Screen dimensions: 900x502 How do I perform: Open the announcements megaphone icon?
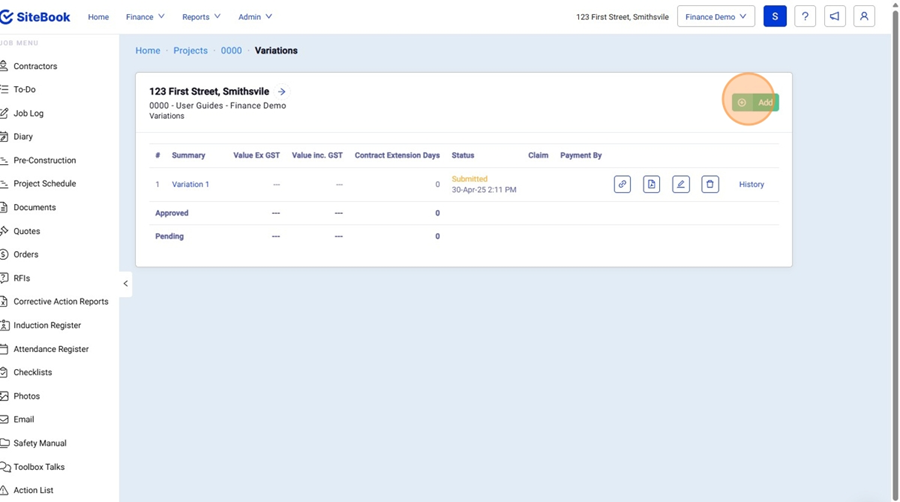click(835, 16)
